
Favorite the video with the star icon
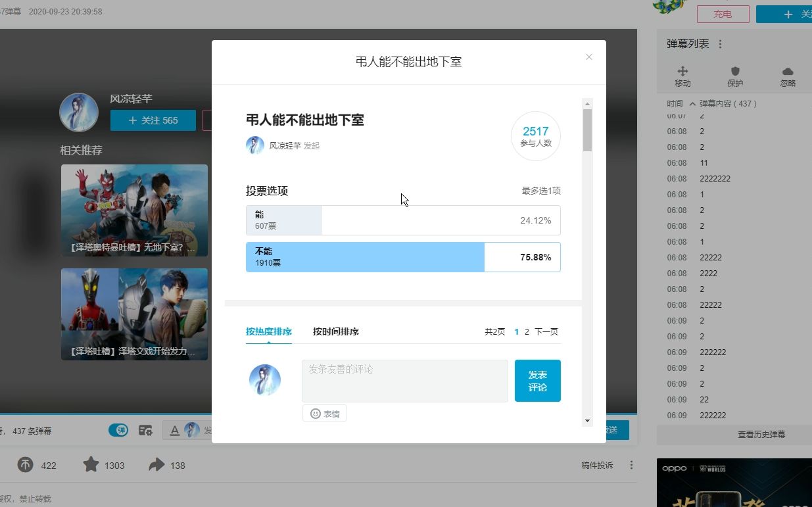[91, 465]
